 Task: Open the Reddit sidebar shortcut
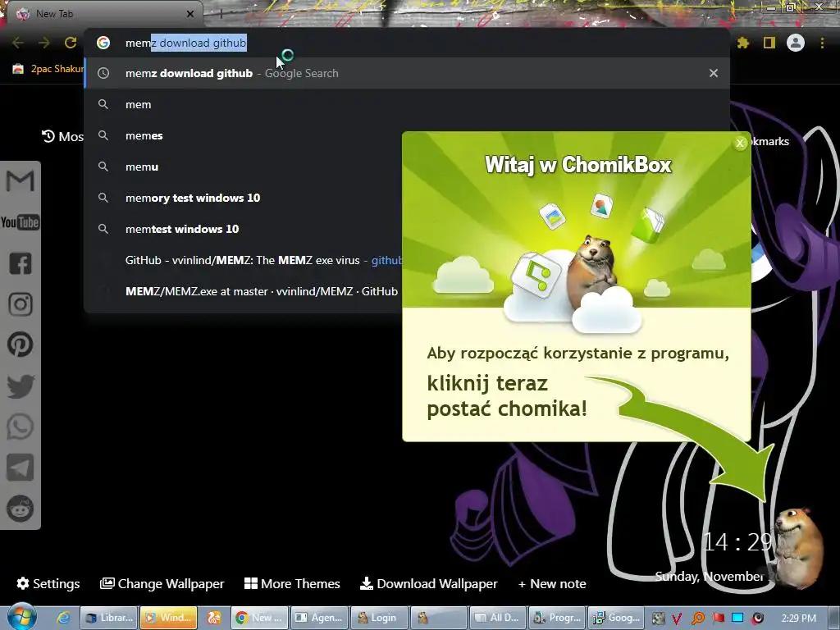[21, 509]
